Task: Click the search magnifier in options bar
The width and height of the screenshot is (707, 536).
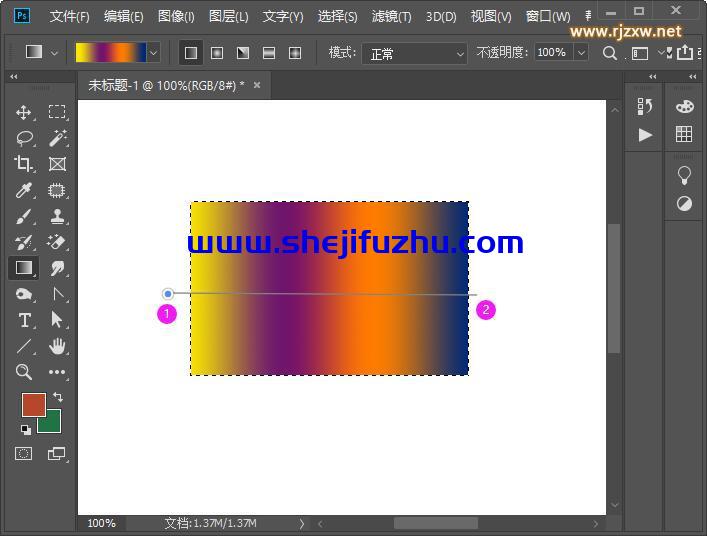Action: click(609, 53)
